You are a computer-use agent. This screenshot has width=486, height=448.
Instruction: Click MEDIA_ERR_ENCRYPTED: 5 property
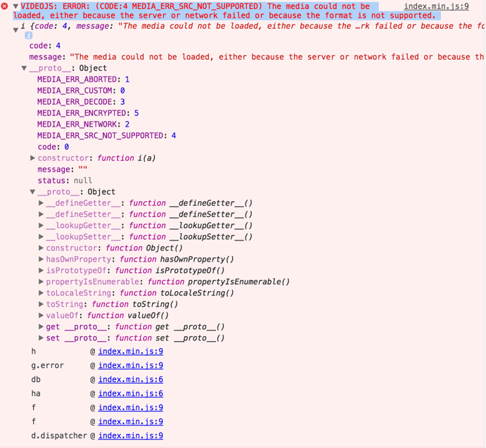88,113
